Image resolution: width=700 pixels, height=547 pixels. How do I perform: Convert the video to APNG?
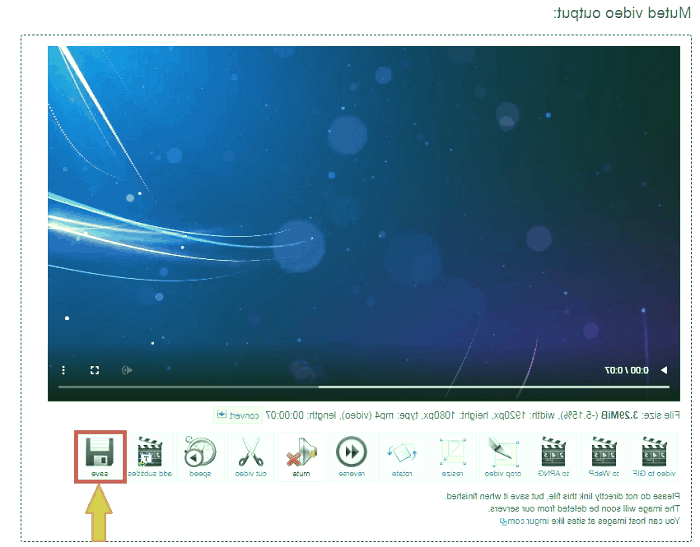coord(553,456)
